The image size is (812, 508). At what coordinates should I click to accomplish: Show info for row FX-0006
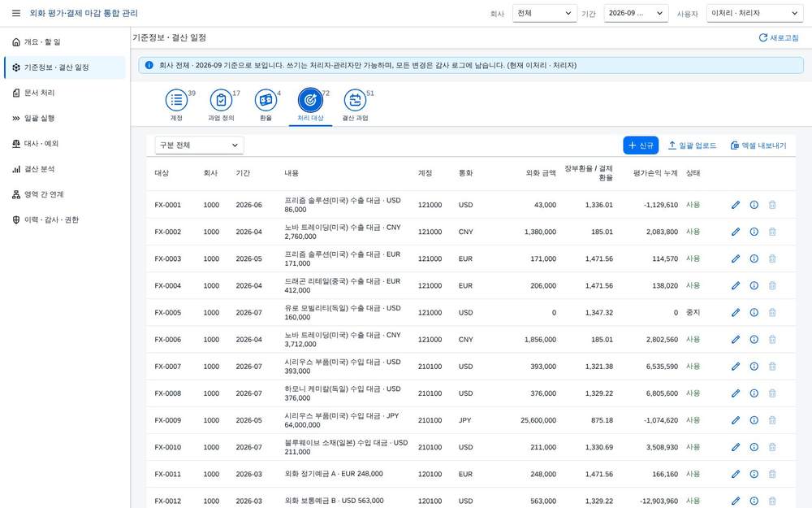click(754, 340)
